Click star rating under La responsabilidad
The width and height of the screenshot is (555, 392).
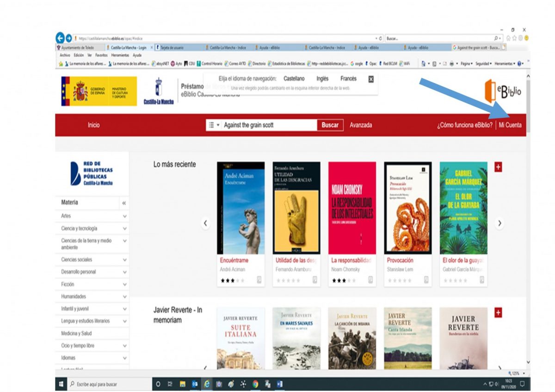[x=344, y=281]
